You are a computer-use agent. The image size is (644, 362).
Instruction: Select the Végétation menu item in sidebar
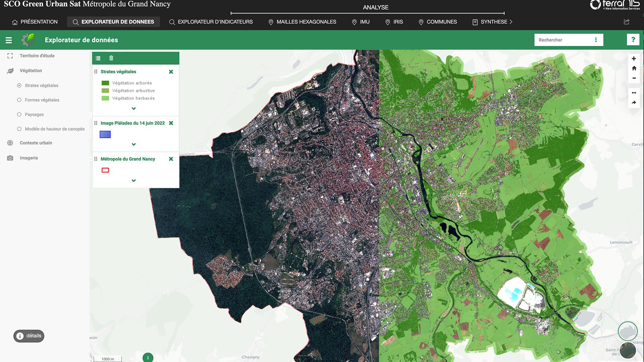(31, 70)
